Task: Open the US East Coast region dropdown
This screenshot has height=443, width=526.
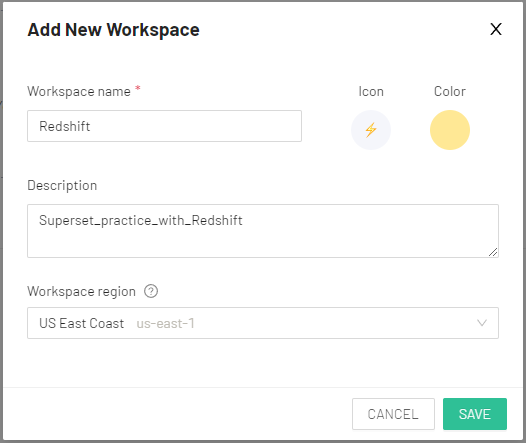Action: click(263, 323)
